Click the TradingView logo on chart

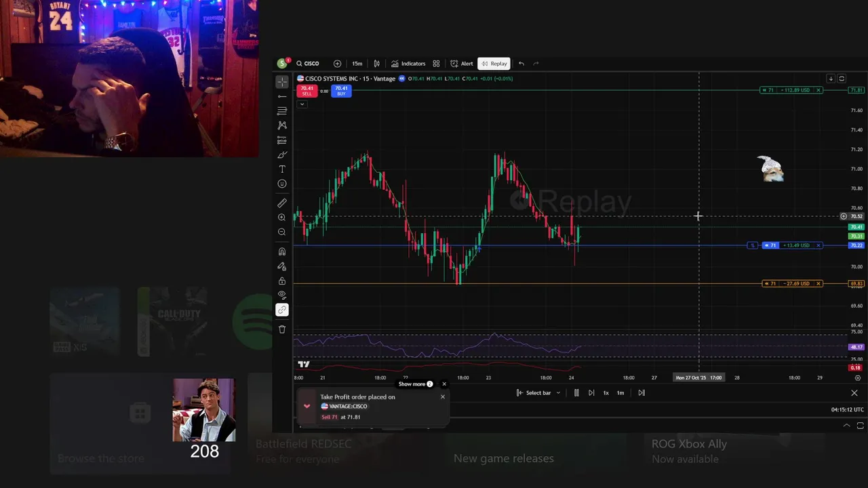pos(304,364)
